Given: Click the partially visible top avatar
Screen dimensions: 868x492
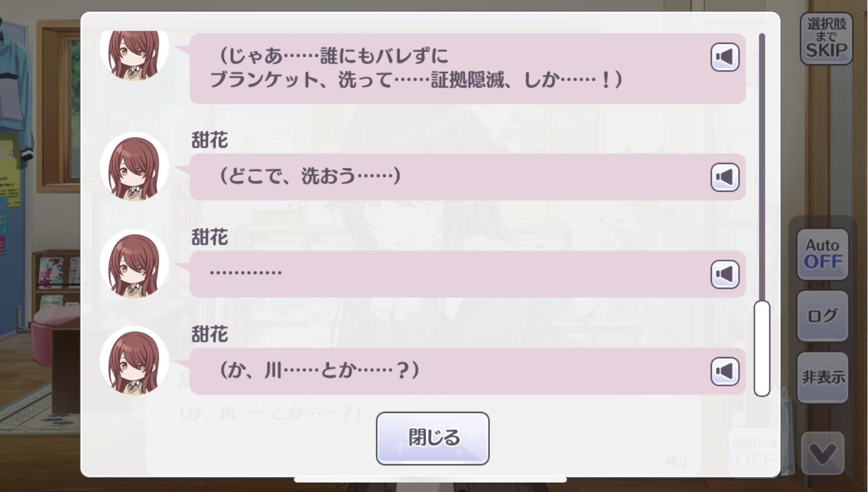Looking at the screenshot, I should click(134, 53).
